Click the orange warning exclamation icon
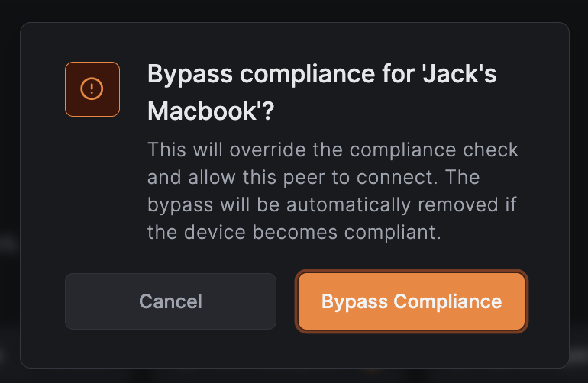The height and width of the screenshot is (383, 588). (92, 89)
